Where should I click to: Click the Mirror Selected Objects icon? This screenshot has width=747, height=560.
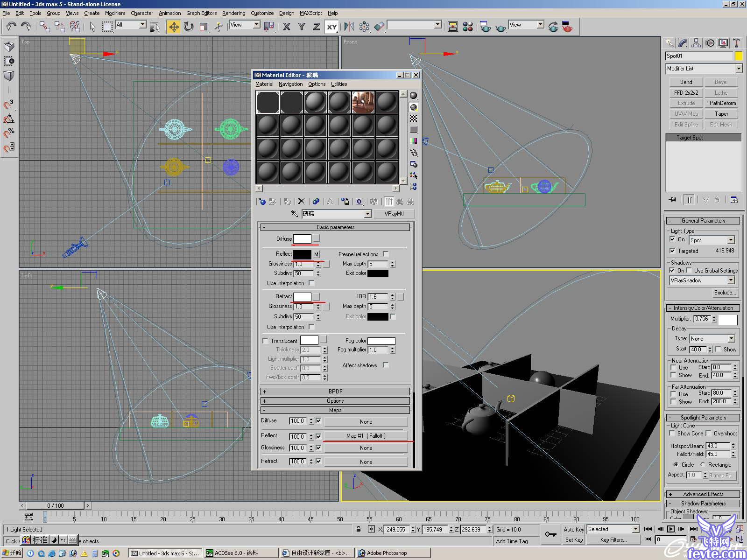349,27
